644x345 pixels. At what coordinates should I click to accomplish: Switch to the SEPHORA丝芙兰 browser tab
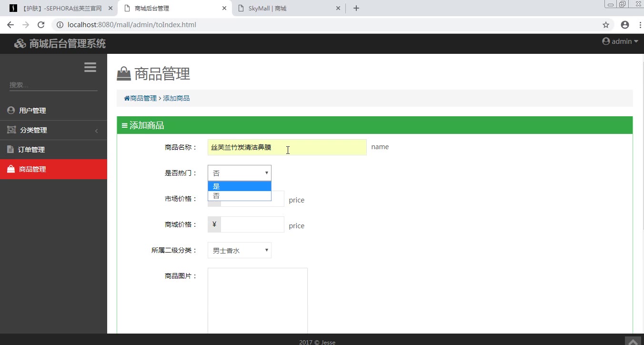[60, 8]
